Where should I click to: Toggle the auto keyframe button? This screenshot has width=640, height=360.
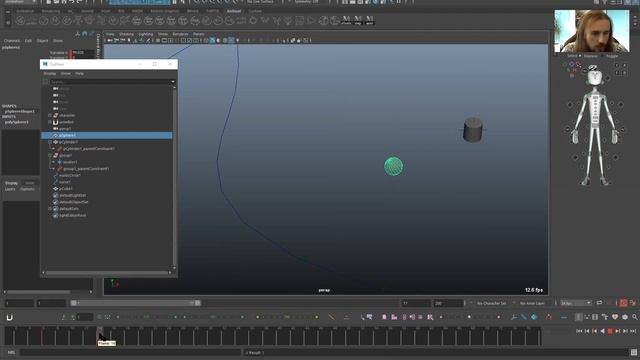pyautogui.click(x=623, y=303)
